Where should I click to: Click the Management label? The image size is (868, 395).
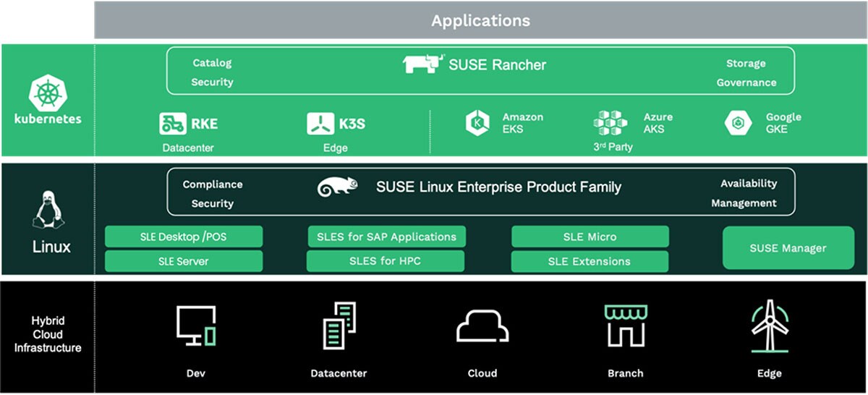pos(744,203)
